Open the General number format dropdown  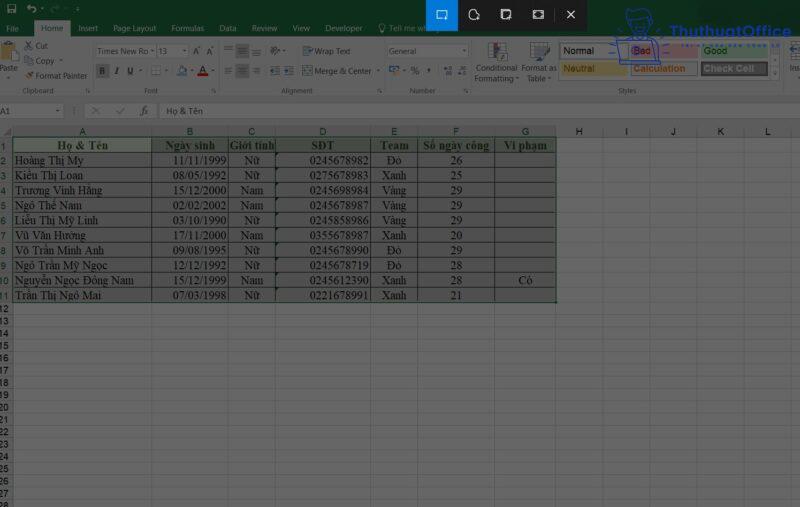pos(464,51)
